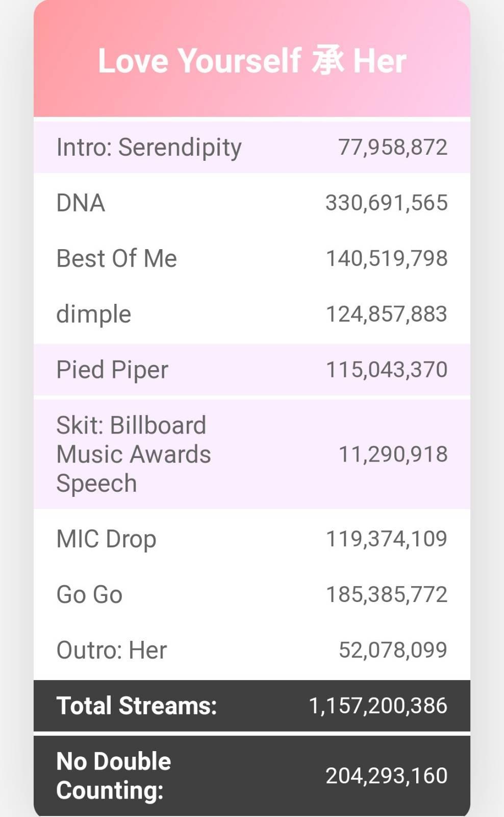Image resolution: width=504 pixels, height=817 pixels.
Task: Select the Go Go track
Action: (x=89, y=595)
